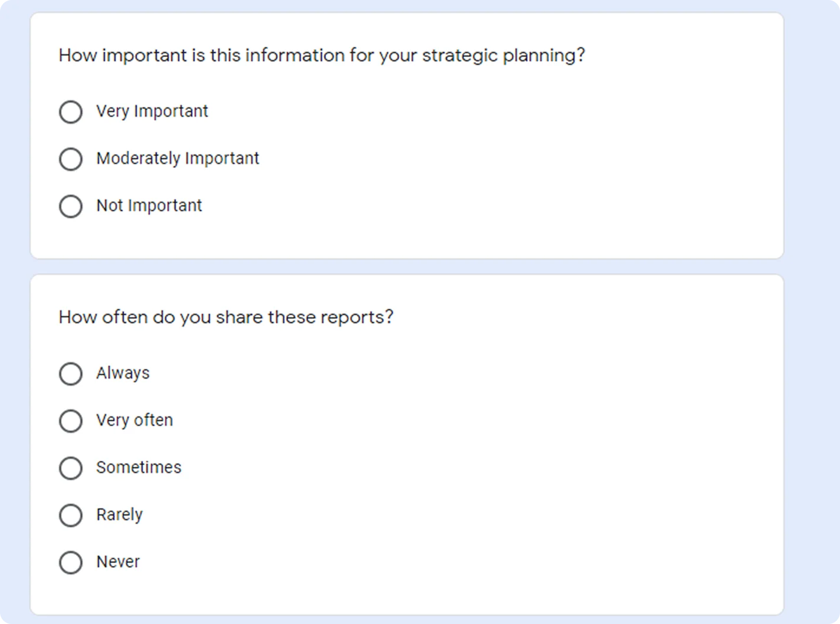Click the strategic planning question title
The height and width of the screenshot is (624, 840).
point(322,55)
